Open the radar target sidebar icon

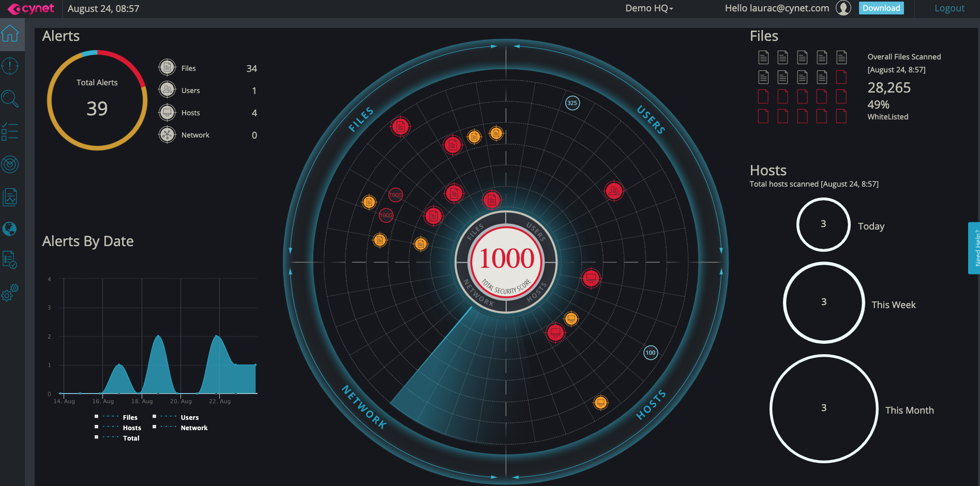[x=10, y=164]
